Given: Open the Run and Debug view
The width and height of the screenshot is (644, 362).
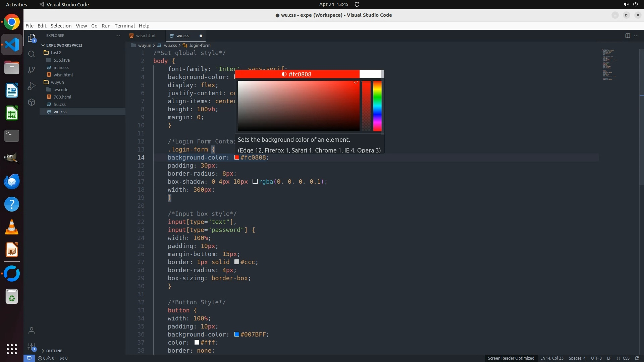Looking at the screenshot, I should coord(32,86).
